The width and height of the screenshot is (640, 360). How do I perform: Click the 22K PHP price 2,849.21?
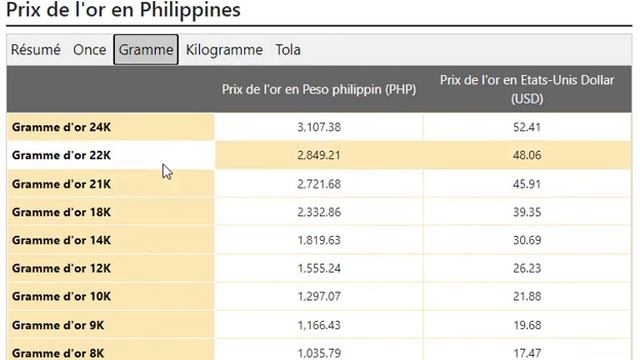[319, 156]
